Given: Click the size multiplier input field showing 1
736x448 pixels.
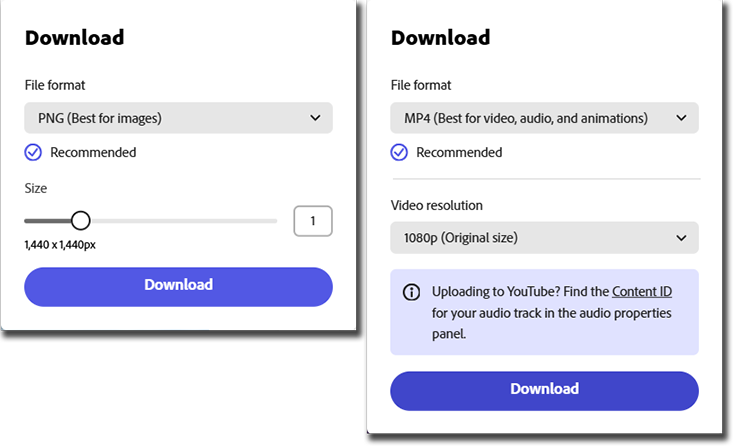Looking at the screenshot, I should pos(313,221).
